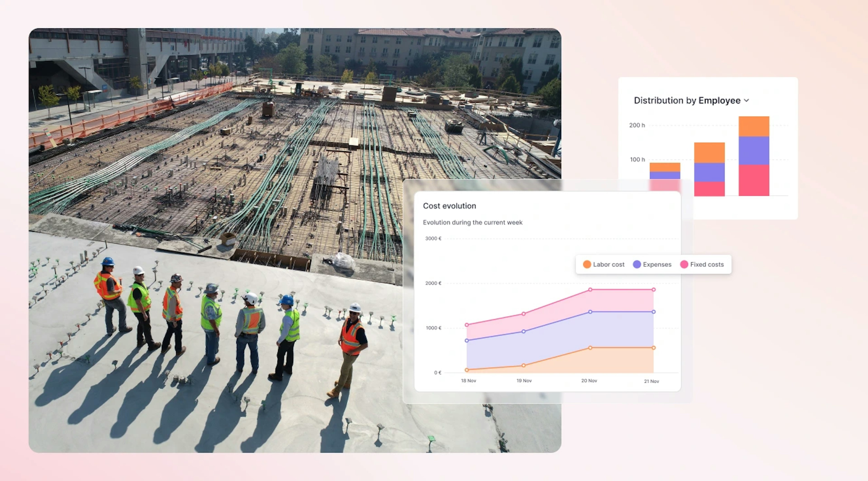The image size is (868, 481).
Task: Select Fixed costs data point on 21 Nov
Action: [654, 290]
